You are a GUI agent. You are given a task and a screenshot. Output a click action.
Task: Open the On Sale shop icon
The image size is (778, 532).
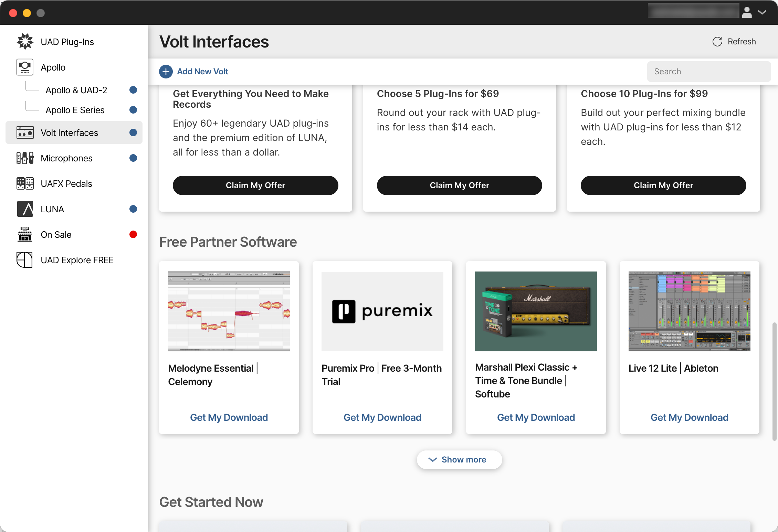coord(25,234)
